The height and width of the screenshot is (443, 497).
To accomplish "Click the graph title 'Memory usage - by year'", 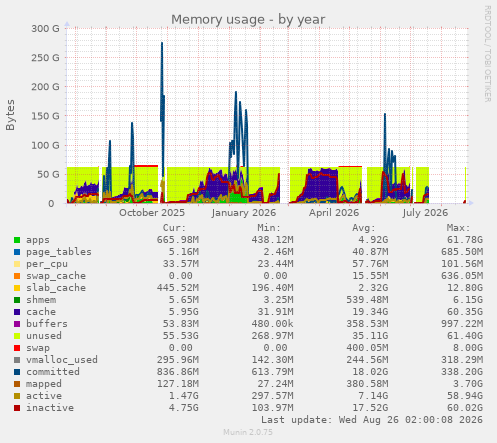I will coord(248,20).
